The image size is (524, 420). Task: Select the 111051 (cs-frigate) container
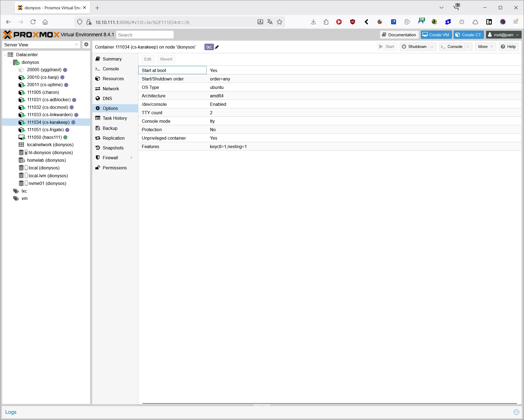(45, 130)
